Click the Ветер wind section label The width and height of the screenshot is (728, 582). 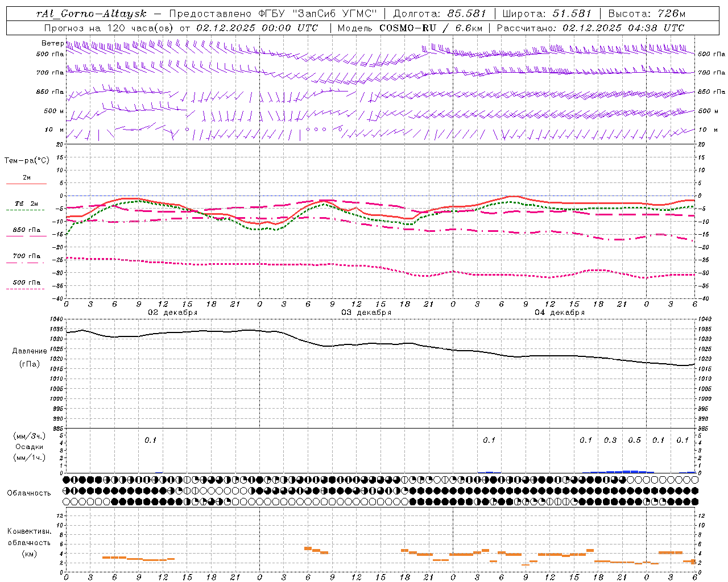(x=52, y=43)
